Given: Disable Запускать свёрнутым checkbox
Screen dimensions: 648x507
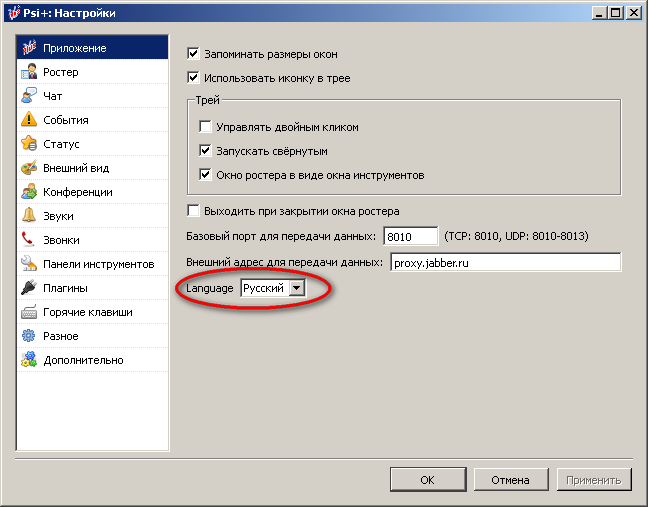Looking at the screenshot, I should click(x=206, y=152).
